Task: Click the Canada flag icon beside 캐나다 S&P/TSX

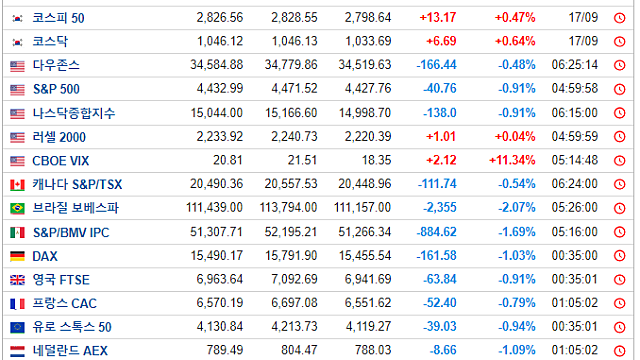Action: point(17,185)
